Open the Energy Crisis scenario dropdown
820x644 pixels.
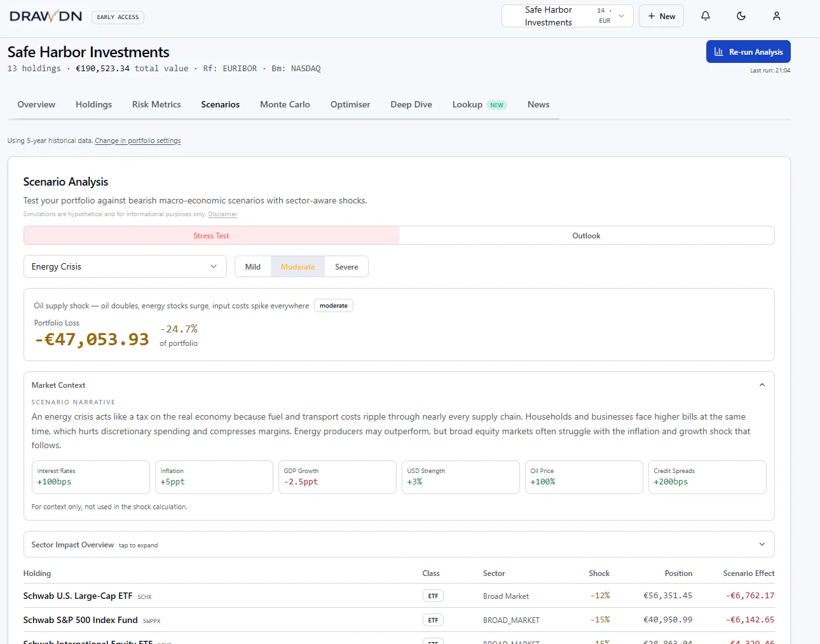125,266
